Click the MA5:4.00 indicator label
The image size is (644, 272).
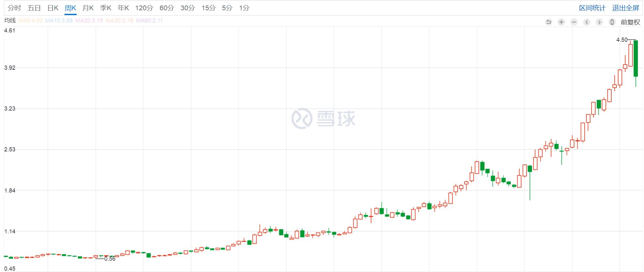pyautogui.click(x=30, y=21)
